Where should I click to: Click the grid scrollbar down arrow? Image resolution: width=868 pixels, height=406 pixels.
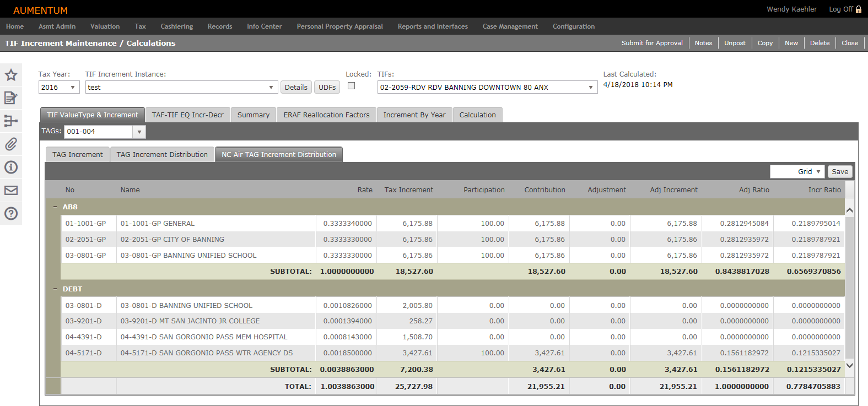pos(849,365)
